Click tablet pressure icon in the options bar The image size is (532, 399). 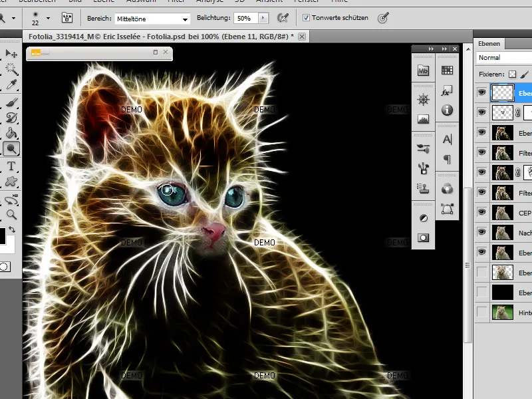383,18
